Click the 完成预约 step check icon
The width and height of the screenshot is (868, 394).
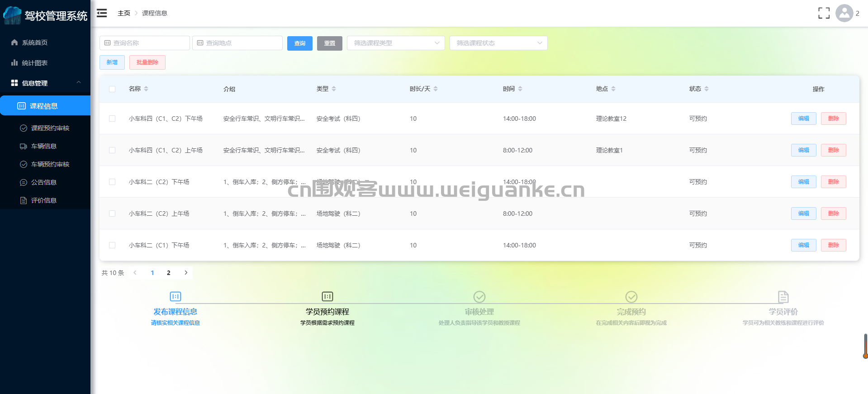tap(631, 297)
